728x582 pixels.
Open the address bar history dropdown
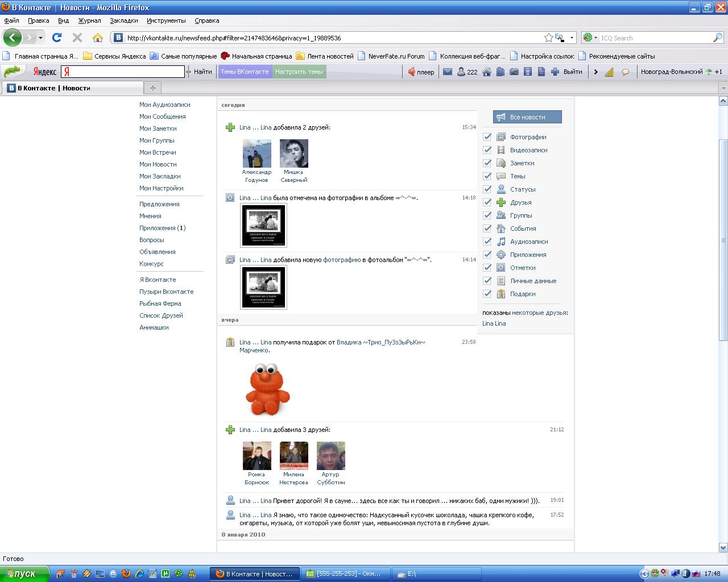572,38
